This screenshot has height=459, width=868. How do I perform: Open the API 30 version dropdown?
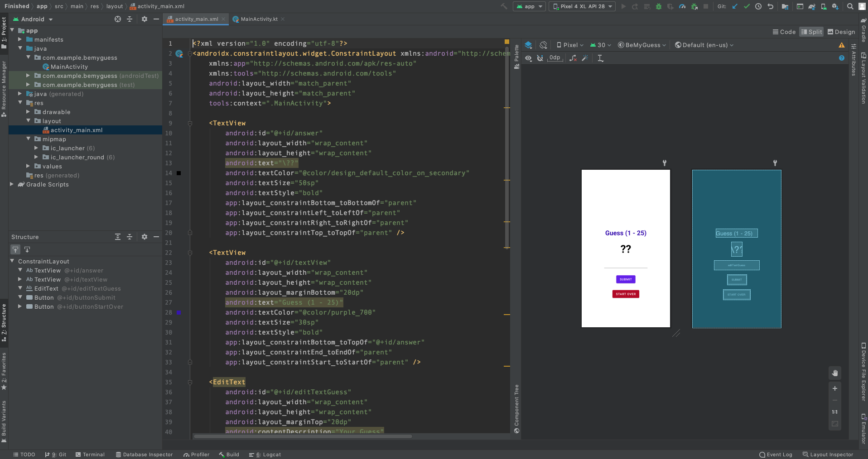coord(601,45)
